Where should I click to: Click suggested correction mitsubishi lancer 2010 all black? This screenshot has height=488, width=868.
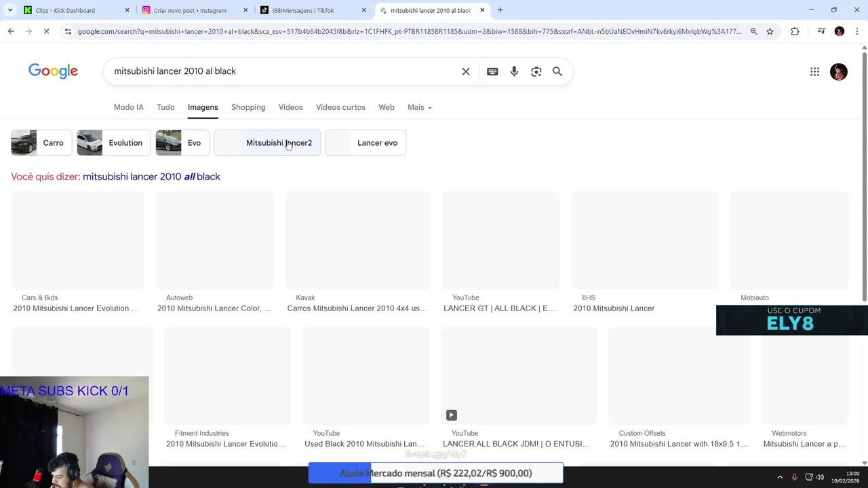pyautogui.click(x=151, y=176)
